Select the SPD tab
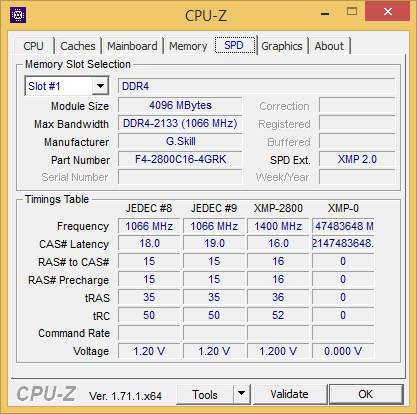This screenshot has height=414, width=417. 234,45
